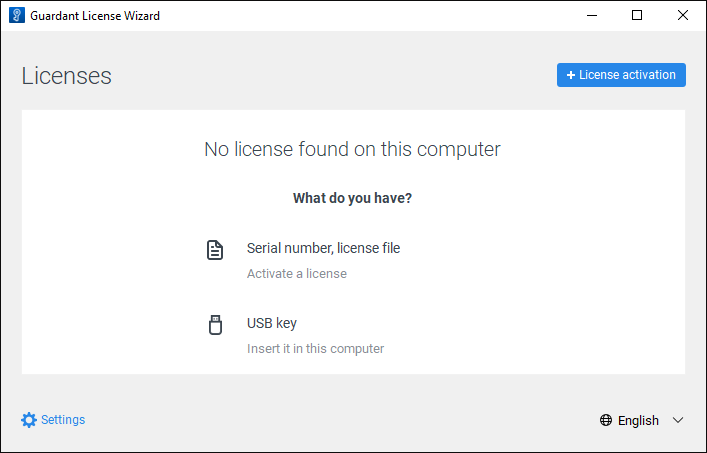Click the Settings gear icon
Screen dimensions: 707x453
(29, 420)
